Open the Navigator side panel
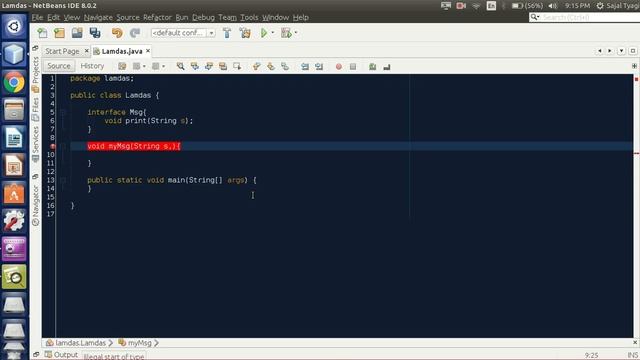 point(36,205)
